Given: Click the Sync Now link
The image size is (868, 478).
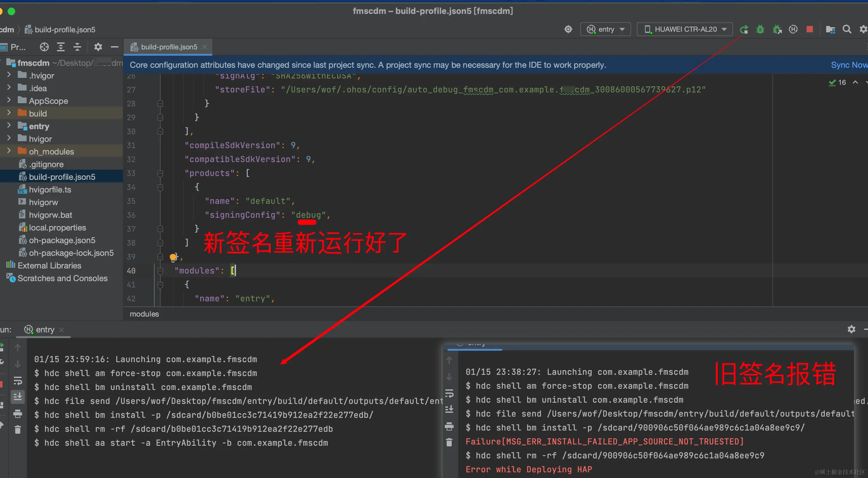Looking at the screenshot, I should [848, 65].
